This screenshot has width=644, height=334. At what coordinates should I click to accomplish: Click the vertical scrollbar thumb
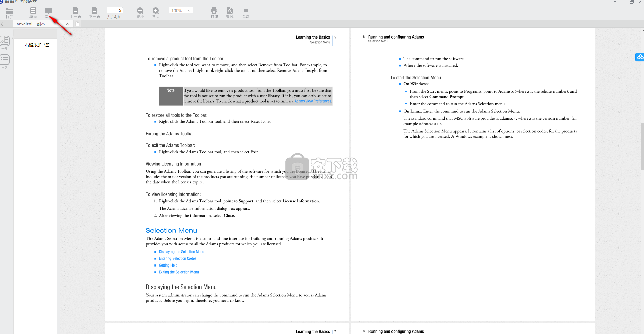pos(642,146)
